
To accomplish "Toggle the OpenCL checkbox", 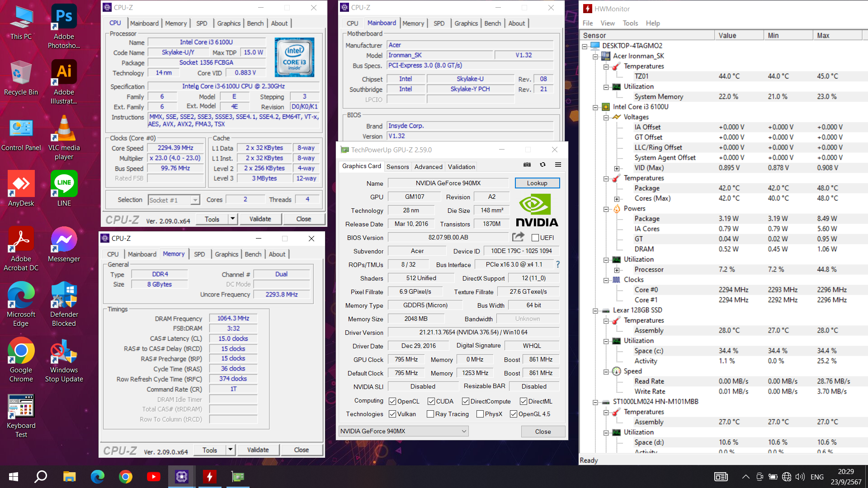I will [392, 401].
